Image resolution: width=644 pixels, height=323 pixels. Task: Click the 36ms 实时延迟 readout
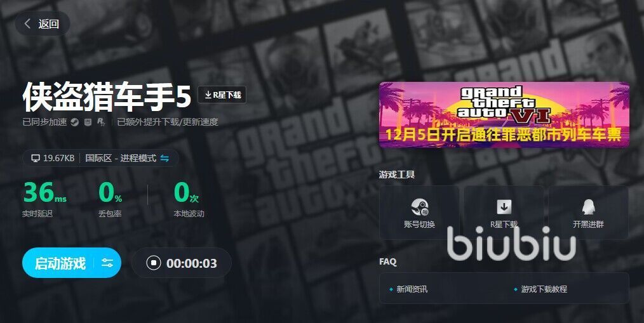(44, 199)
